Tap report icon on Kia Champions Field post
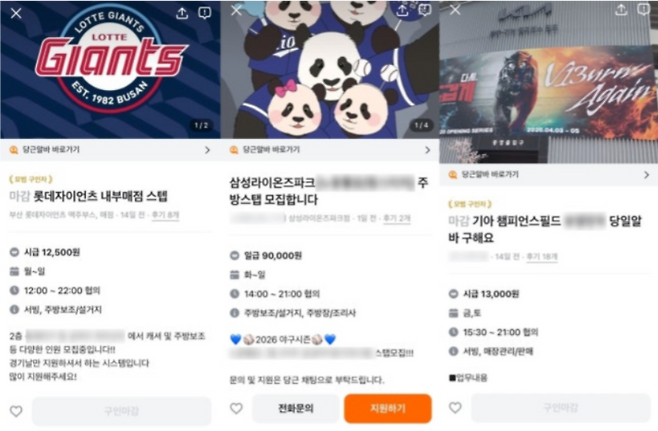 tap(644, 9)
